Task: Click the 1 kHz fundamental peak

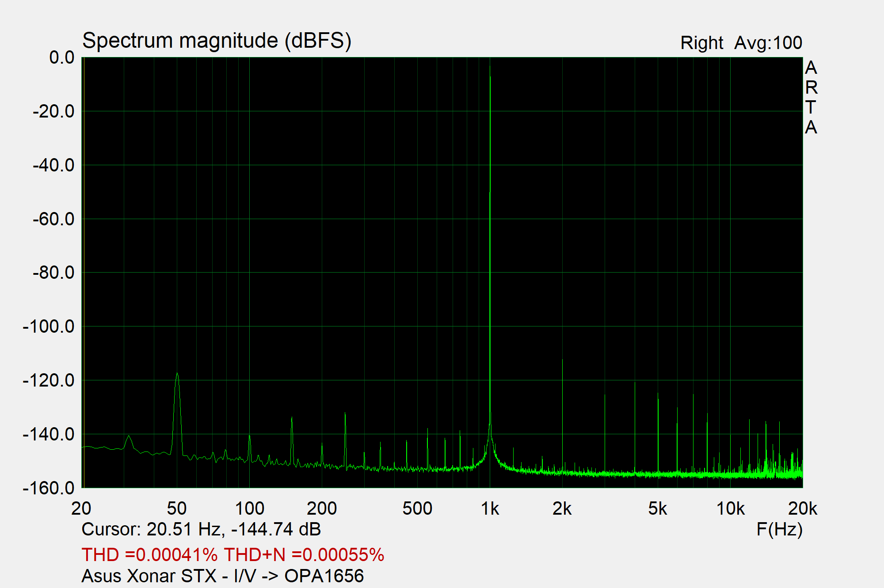Action: click(490, 66)
